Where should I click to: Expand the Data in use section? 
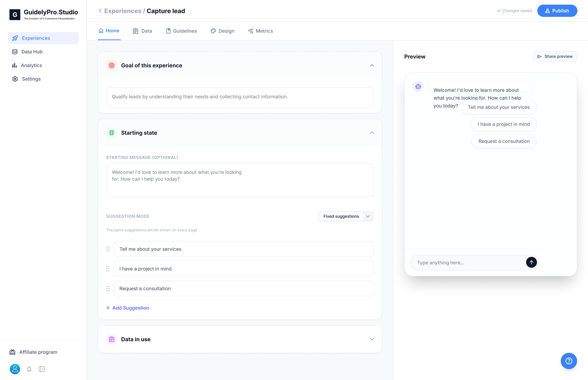[372, 339]
